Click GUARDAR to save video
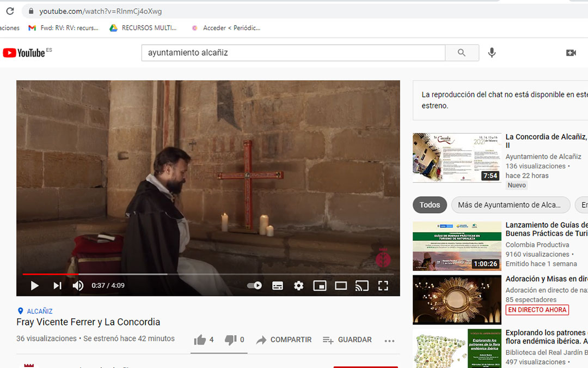 [347, 340]
